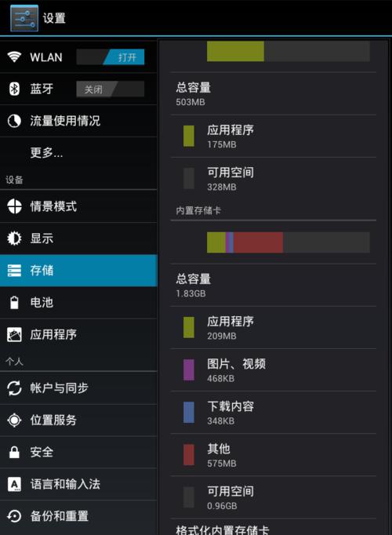
Task: Tap the WLAN wifi icon
Action: [14, 56]
